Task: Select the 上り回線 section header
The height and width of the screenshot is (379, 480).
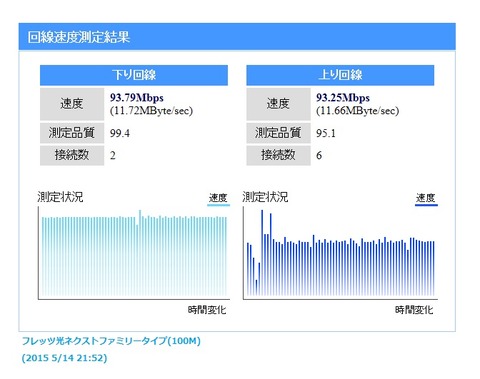Action: tap(340, 75)
